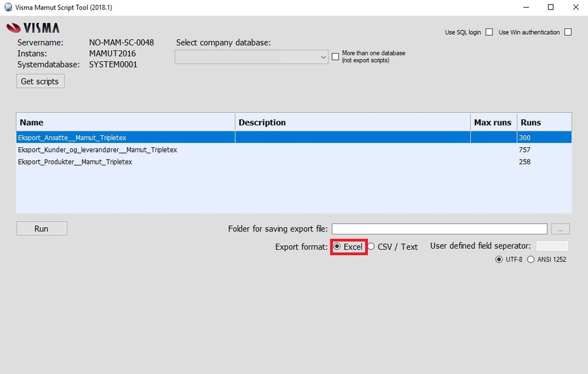Click the servername value NO-MAM-SC-0048
This screenshot has height=374, width=588.
tap(121, 42)
